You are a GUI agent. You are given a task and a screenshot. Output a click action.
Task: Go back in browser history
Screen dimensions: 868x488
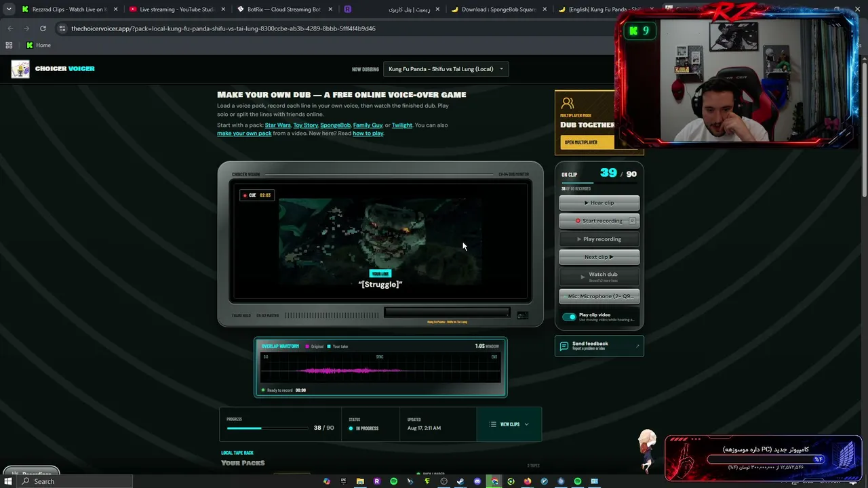10,28
